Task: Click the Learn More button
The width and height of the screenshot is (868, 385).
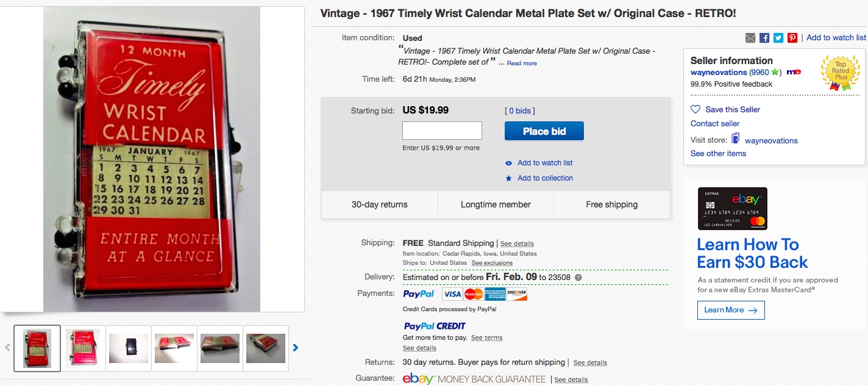Action: [x=731, y=310]
